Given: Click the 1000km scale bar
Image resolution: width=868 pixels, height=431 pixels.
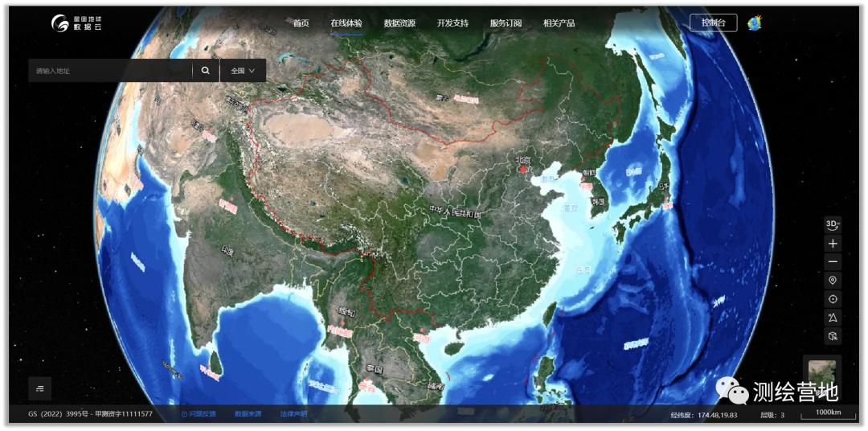Looking at the screenshot, I should click(x=828, y=414).
